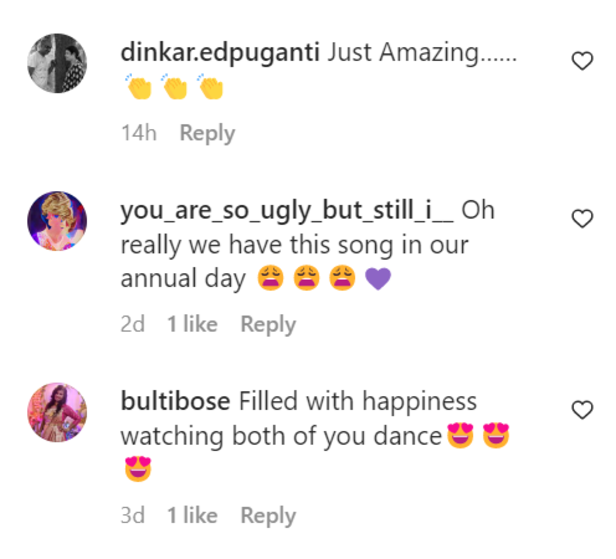616x559 pixels.
Task: Heart bultibose's comment
Action: click(581, 409)
